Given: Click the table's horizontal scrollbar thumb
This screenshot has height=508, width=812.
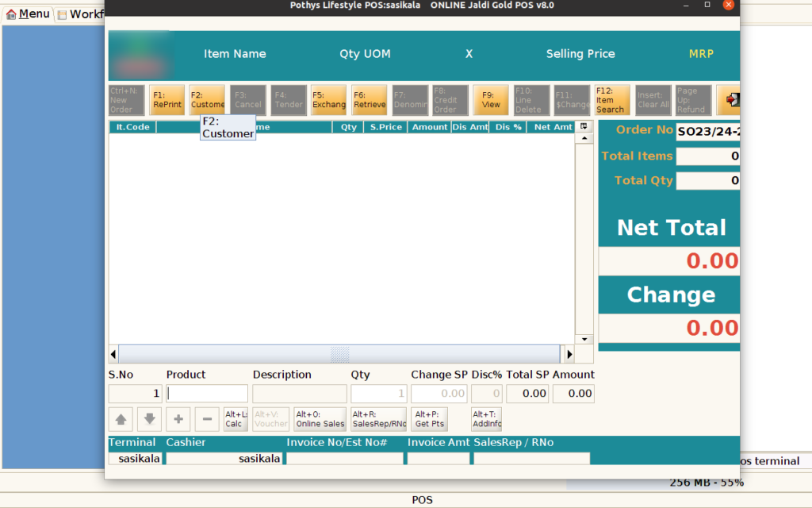Looking at the screenshot, I should point(339,354).
